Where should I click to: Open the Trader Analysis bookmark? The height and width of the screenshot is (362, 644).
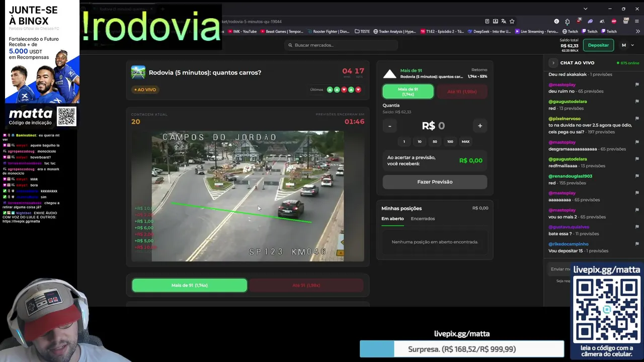click(394, 31)
